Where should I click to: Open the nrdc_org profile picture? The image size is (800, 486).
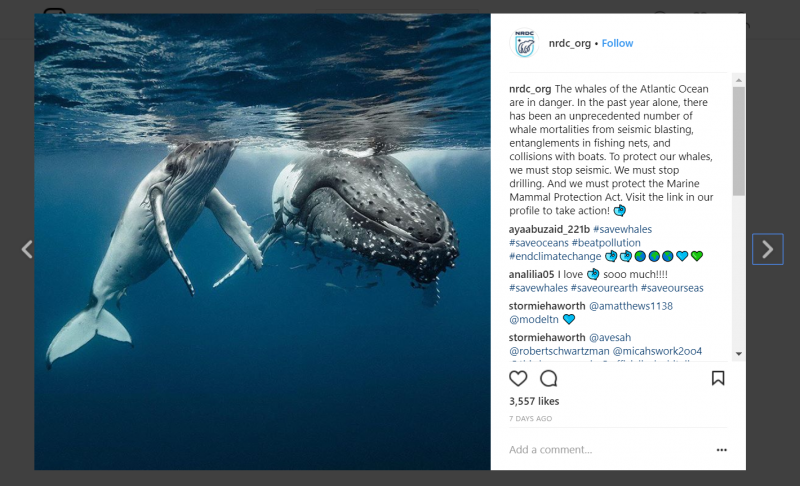coord(524,43)
